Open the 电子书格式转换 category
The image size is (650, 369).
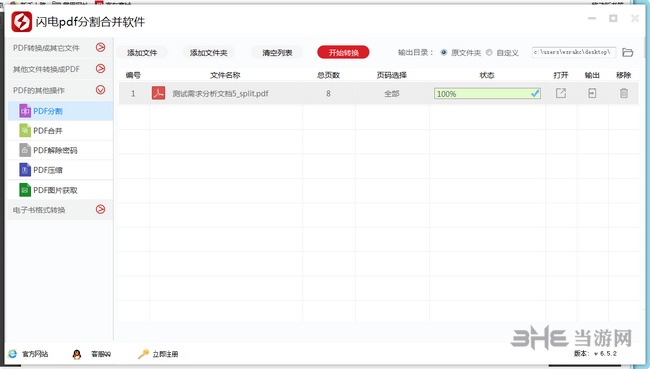pos(60,210)
